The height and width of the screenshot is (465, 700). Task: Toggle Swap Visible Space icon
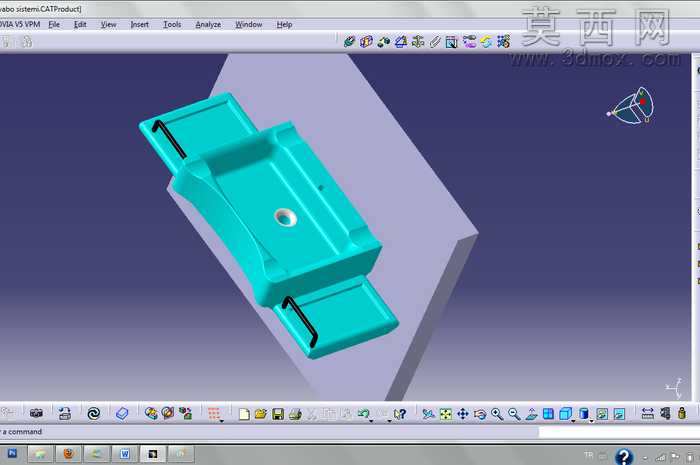pyautogui.click(x=619, y=414)
